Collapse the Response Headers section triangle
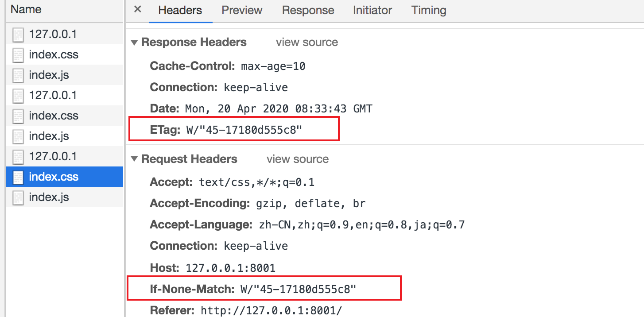Viewport: 644px width, 317px height. (134, 43)
